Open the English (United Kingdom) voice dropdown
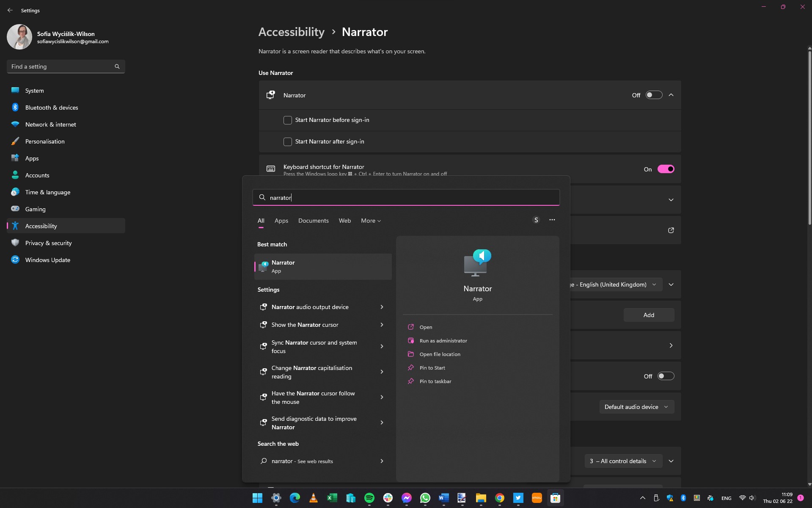Image resolution: width=812 pixels, height=508 pixels. click(x=615, y=284)
